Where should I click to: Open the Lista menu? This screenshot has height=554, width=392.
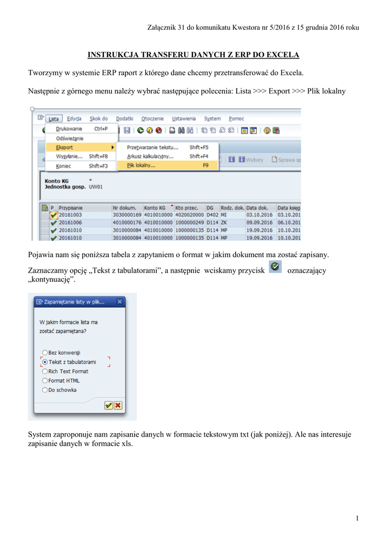[53, 118]
